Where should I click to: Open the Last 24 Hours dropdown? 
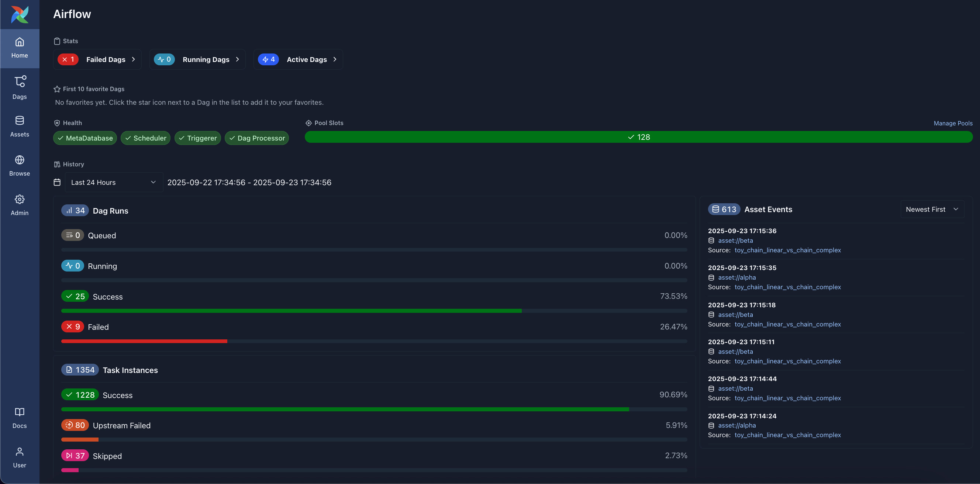coord(114,182)
